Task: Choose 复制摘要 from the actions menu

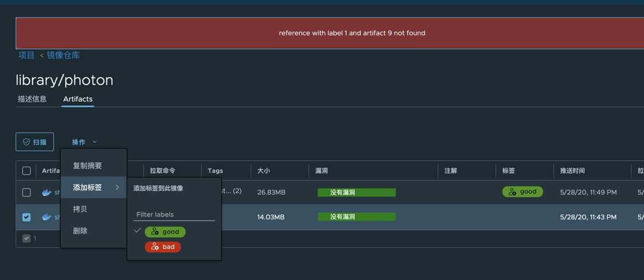Action: pyautogui.click(x=87, y=166)
